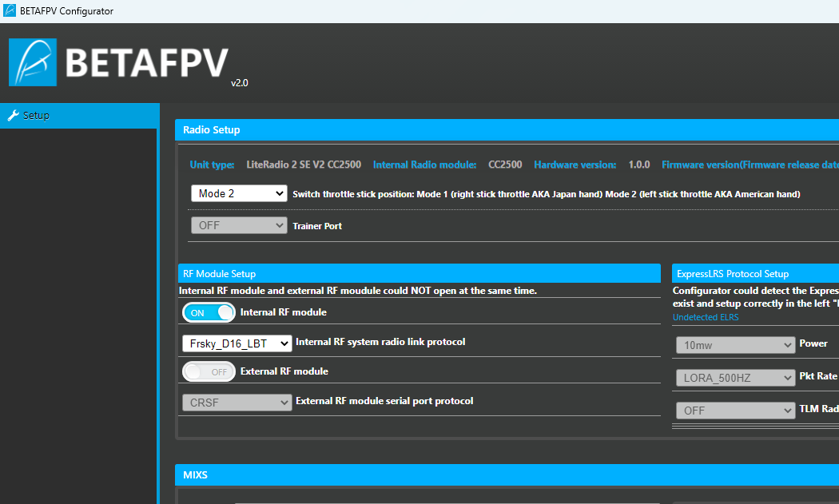839x504 pixels.
Task: Open the Mode 2 throttle stick dropdown
Action: 238,193
